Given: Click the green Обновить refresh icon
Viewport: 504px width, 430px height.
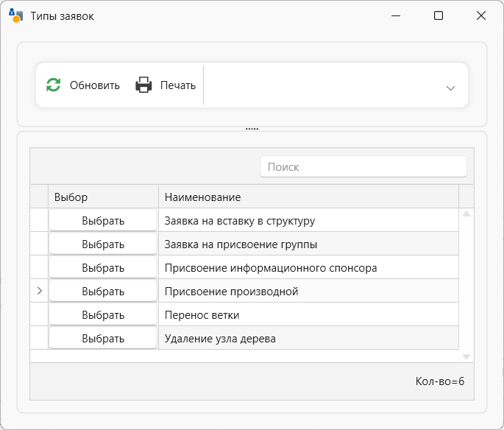Looking at the screenshot, I should click(54, 85).
